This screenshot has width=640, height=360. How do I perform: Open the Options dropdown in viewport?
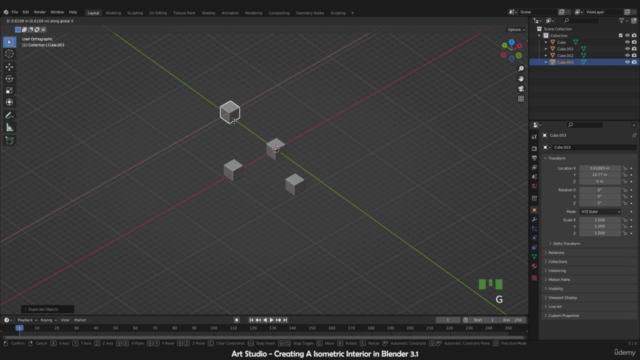[x=516, y=30]
